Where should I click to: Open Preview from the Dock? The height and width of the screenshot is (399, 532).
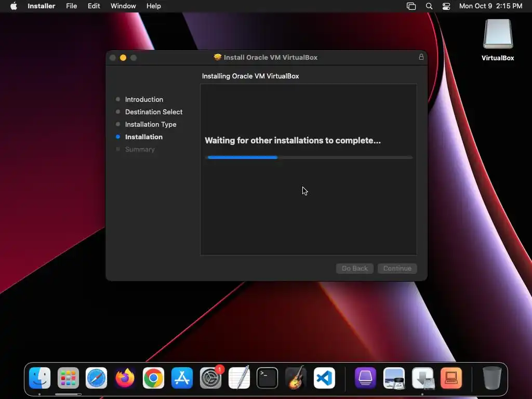(394, 378)
